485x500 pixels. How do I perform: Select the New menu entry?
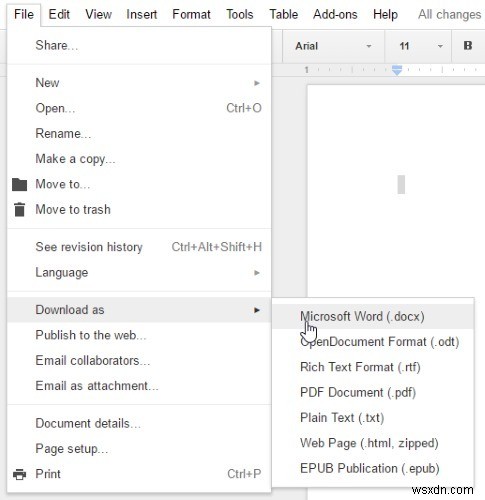pyautogui.click(x=139, y=83)
